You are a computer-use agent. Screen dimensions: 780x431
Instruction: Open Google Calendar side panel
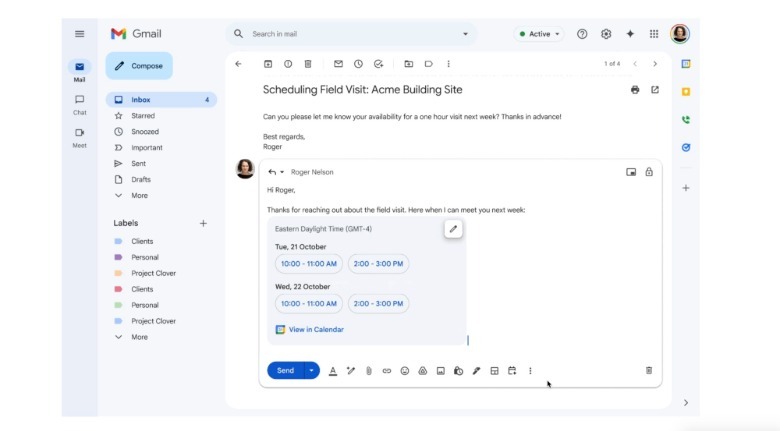(x=686, y=64)
